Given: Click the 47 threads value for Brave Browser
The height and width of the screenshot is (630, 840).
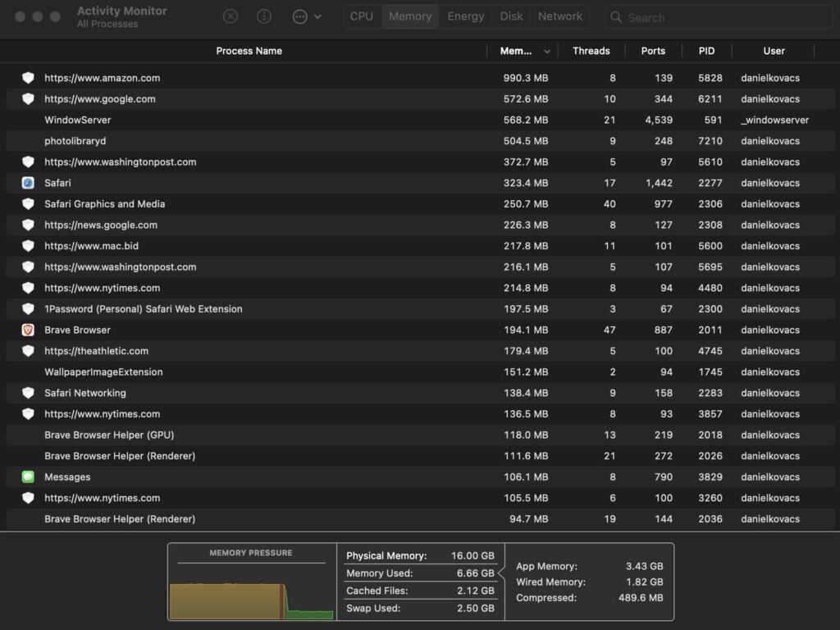Looking at the screenshot, I should pyautogui.click(x=609, y=330).
